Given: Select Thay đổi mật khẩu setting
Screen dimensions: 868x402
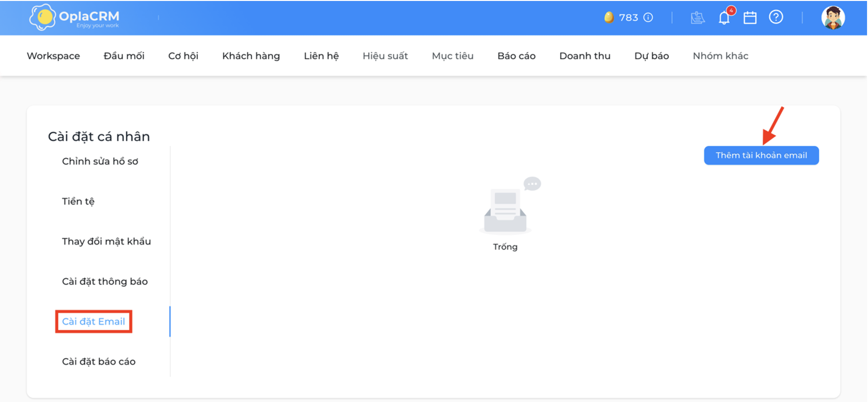Looking at the screenshot, I should (106, 242).
